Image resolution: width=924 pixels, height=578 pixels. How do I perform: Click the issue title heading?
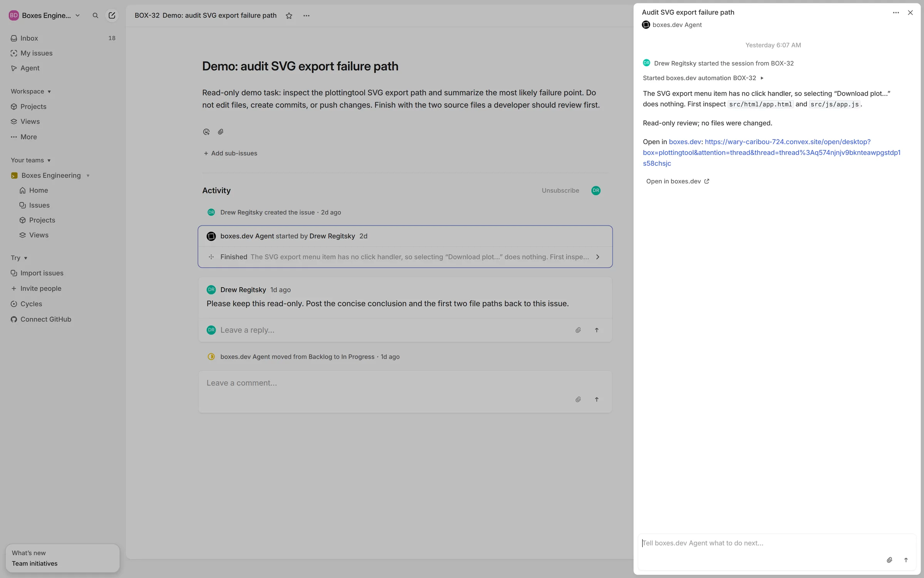pyautogui.click(x=300, y=66)
